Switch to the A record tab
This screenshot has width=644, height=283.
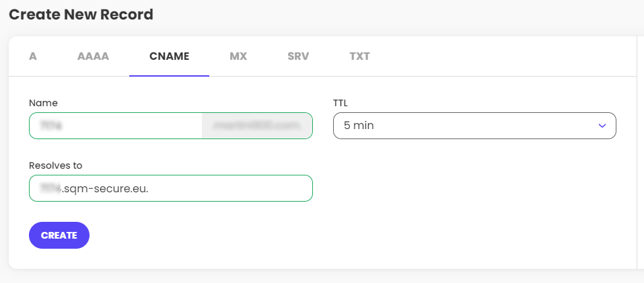click(32, 56)
